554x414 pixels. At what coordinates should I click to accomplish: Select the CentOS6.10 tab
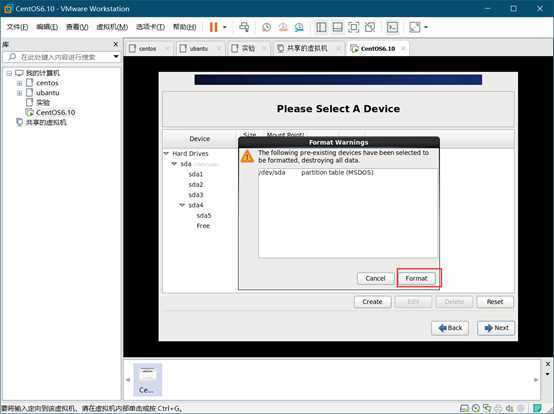point(377,48)
